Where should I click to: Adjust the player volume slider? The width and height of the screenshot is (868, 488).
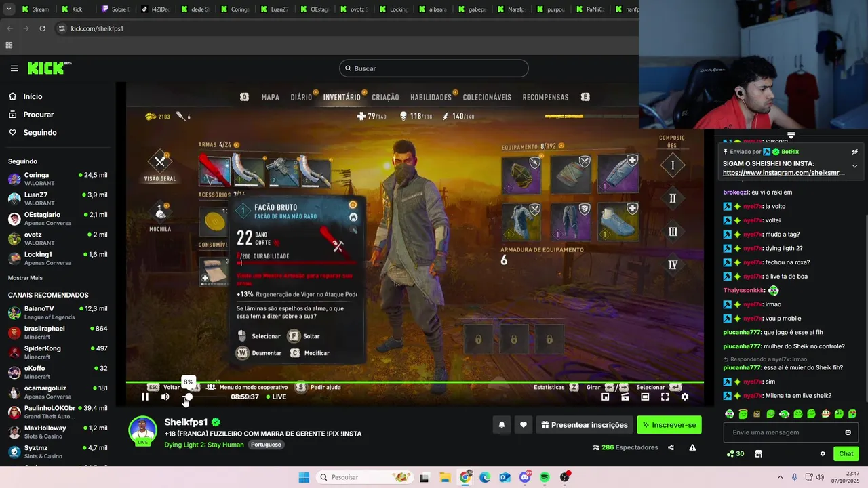coord(188,396)
